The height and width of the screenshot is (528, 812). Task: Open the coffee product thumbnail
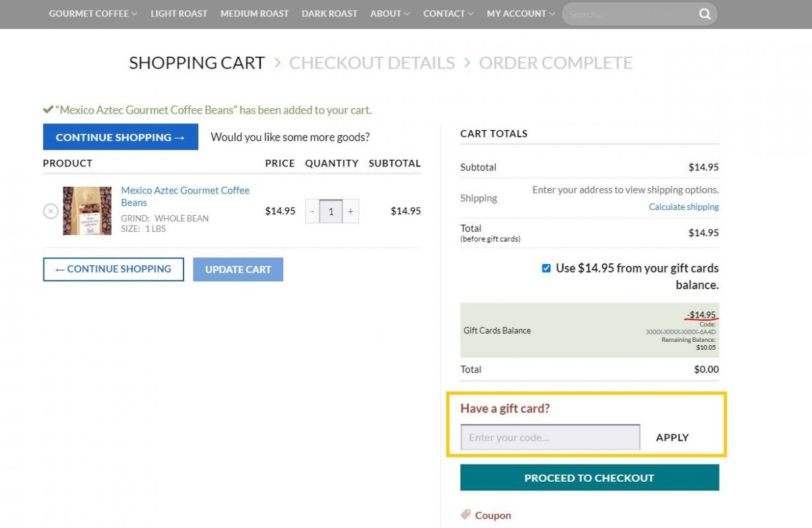87,211
